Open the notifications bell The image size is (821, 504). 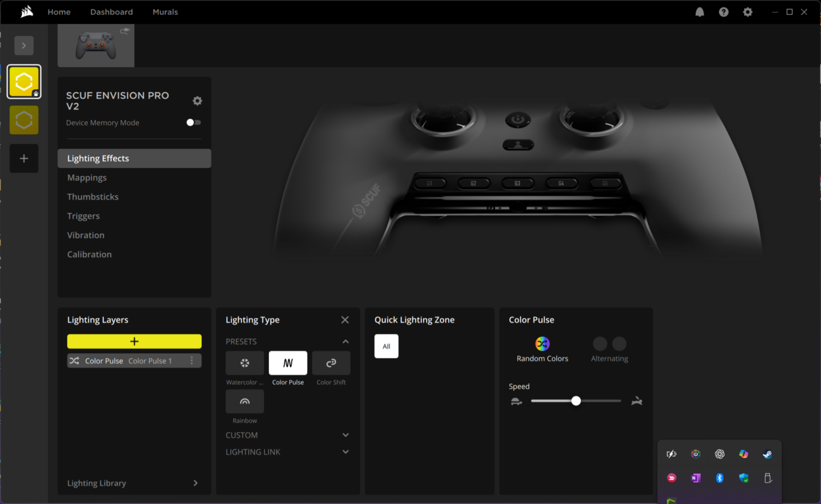(x=700, y=12)
